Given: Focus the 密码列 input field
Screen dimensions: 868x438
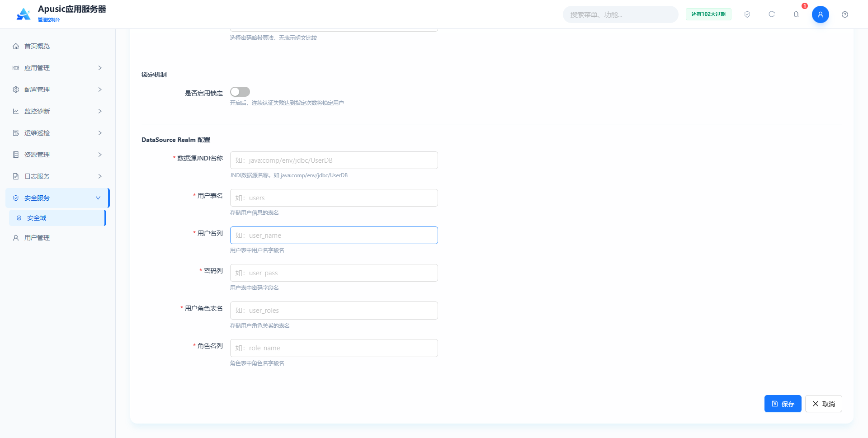Looking at the screenshot, I should click(334, 273).
